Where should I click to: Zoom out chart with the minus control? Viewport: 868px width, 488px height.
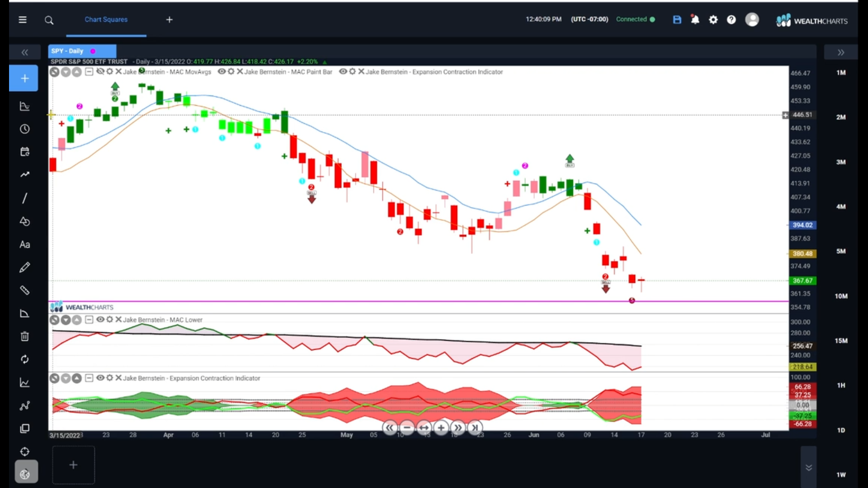click(x=406, y=427)
